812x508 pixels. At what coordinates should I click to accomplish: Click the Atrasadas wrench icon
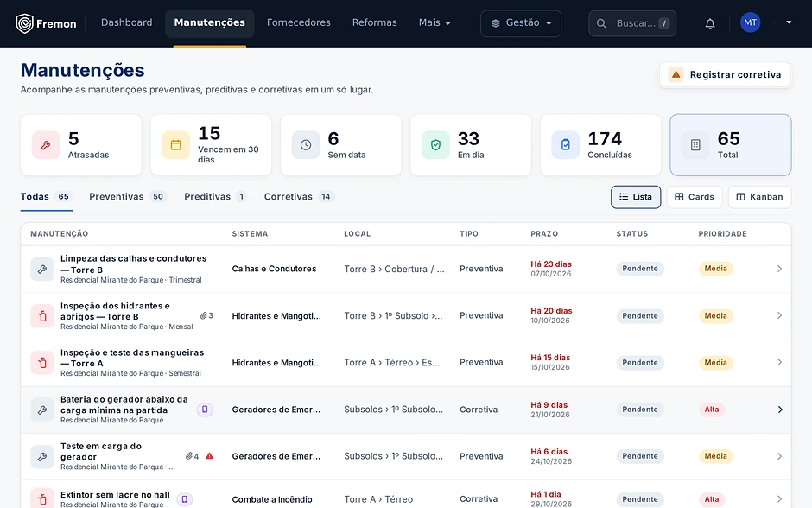coord(46,145)
